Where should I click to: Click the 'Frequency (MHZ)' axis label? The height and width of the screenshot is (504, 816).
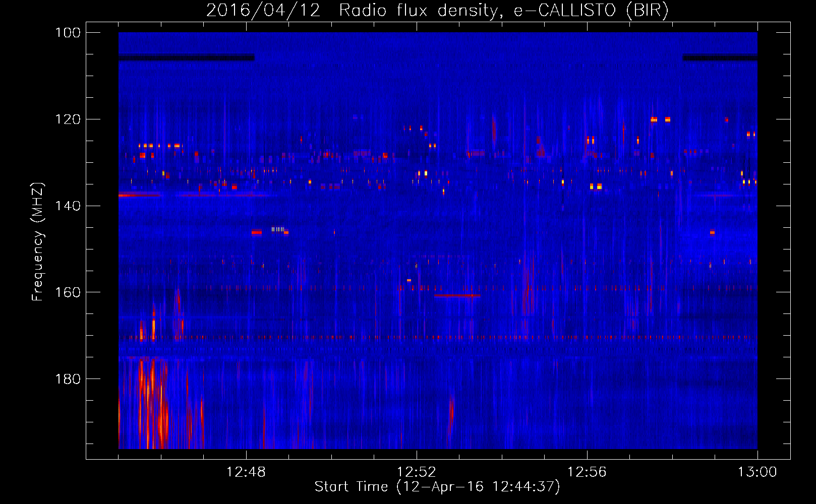point(38,241)
